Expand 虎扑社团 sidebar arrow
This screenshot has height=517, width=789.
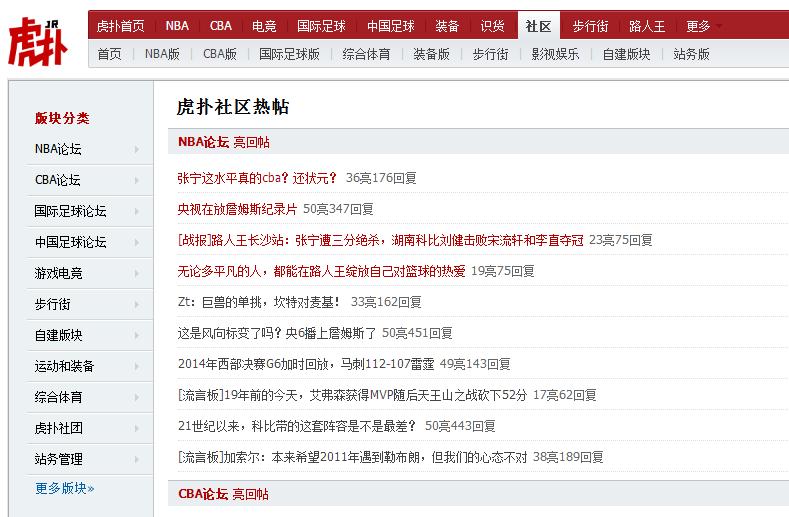click(x=136, y=428)
